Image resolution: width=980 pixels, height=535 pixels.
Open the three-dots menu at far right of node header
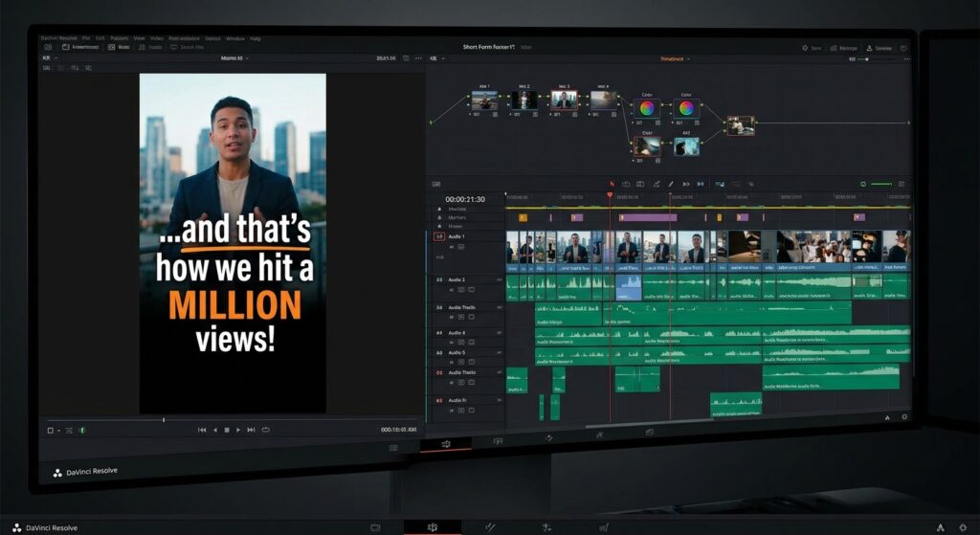point(907,58)
